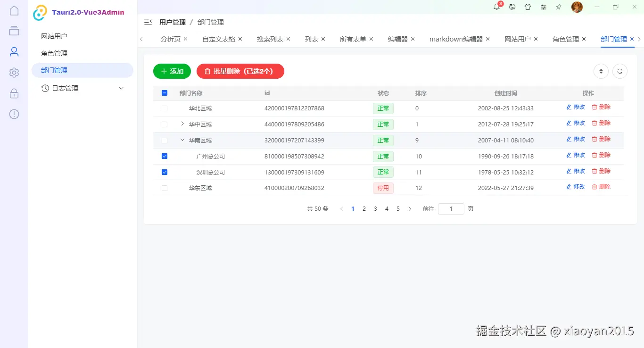Click the 批量删除 button
This screenshot has height=348, width=644.
[240, 71]
